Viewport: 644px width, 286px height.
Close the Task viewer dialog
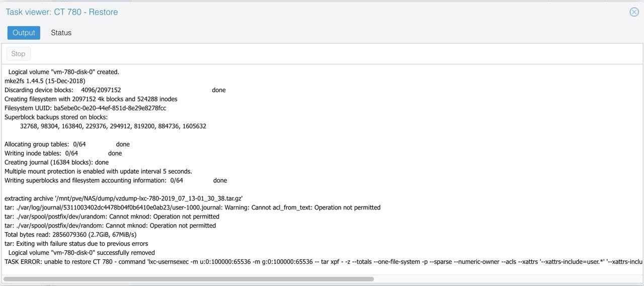point(634,12)
